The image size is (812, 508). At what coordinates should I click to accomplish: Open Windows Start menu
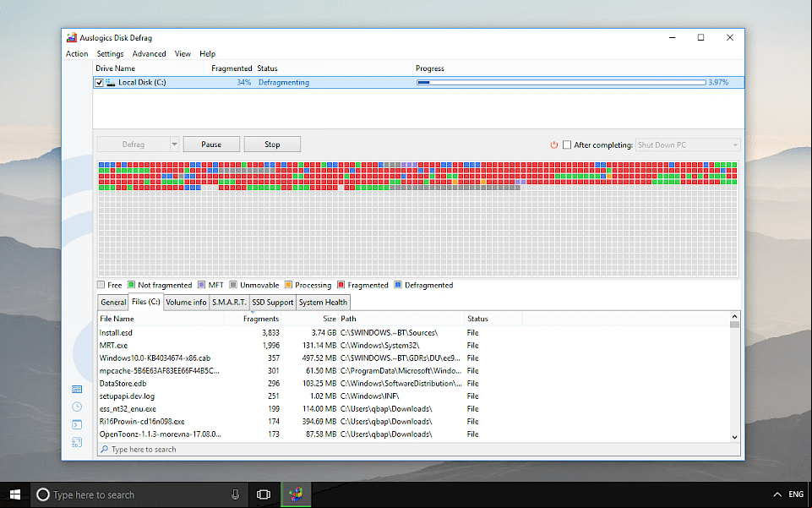point(15,494)
